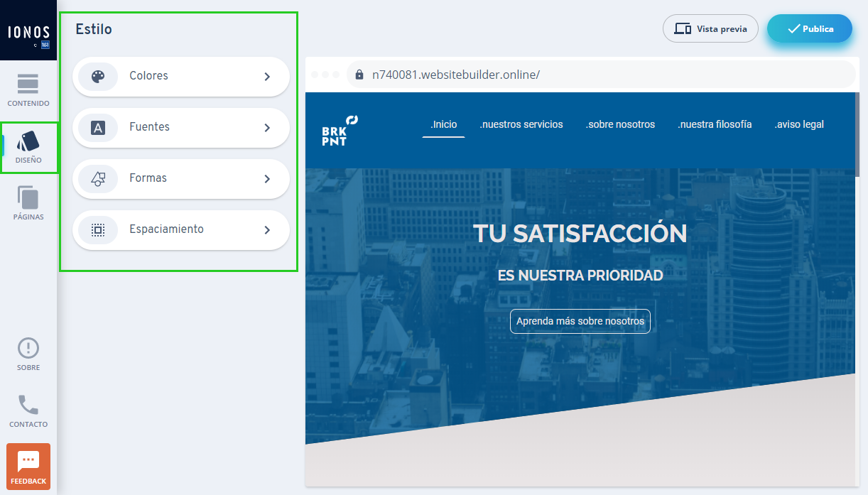Expand the Colores chevron
Image resolution: width=868 pixels, height=495 pixels.
tap(267, 76)
